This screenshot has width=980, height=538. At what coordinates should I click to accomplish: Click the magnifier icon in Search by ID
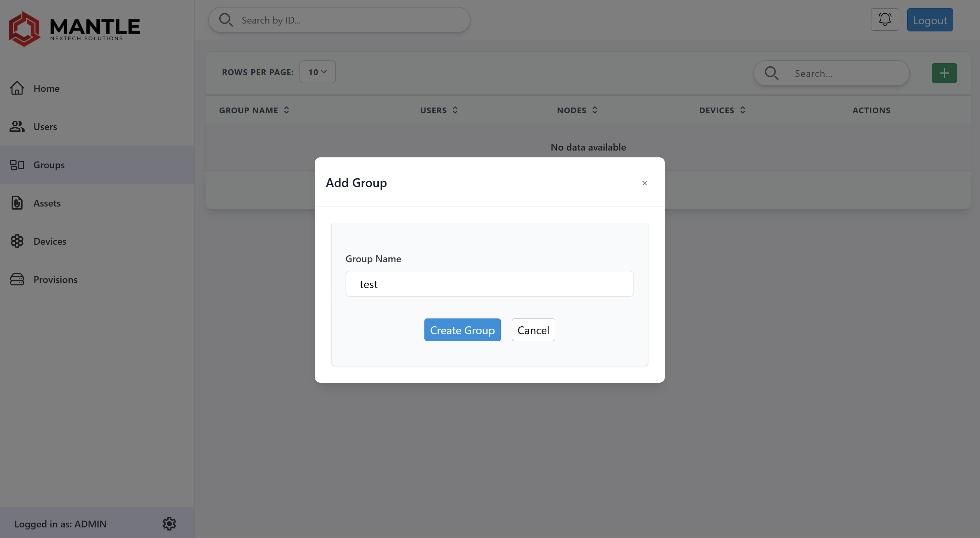coord(226,20)
